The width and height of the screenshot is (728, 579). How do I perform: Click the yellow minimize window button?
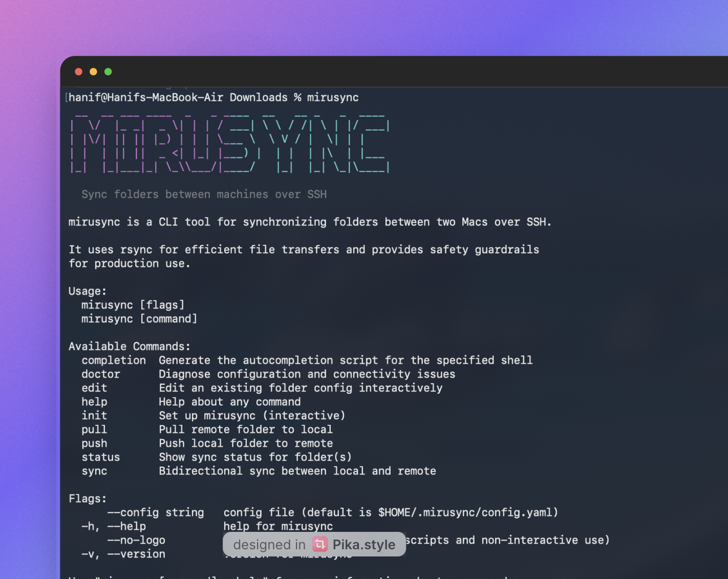point(93,72)
